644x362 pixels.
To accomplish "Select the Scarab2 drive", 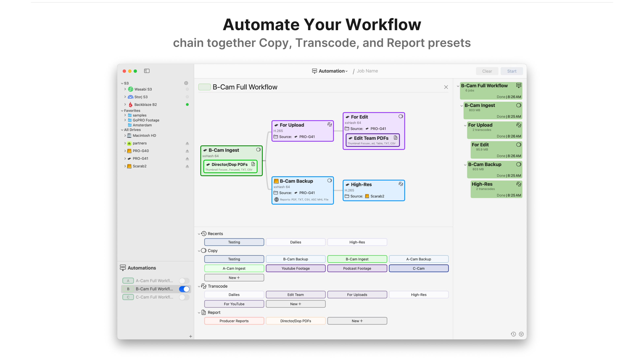I will coord(139,166).
